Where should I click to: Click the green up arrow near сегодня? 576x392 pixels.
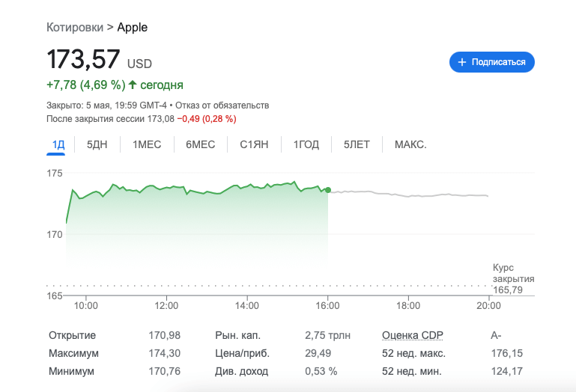pyautogui.click(x=133, y=85)
